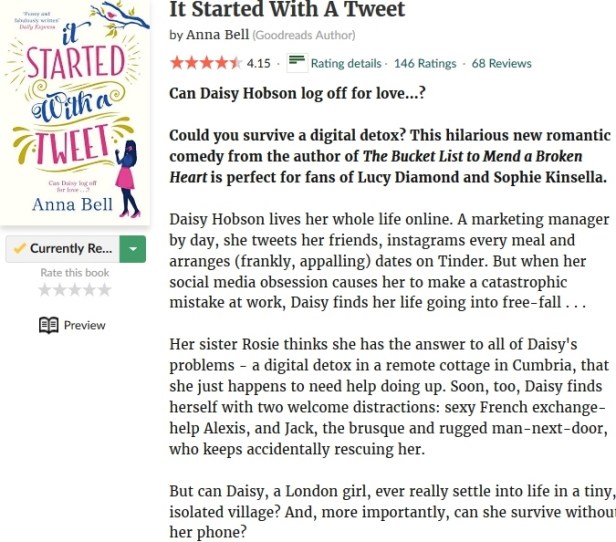Rate this book four stars
Screen dimensions: 616x542
click(x=90, y=290)
